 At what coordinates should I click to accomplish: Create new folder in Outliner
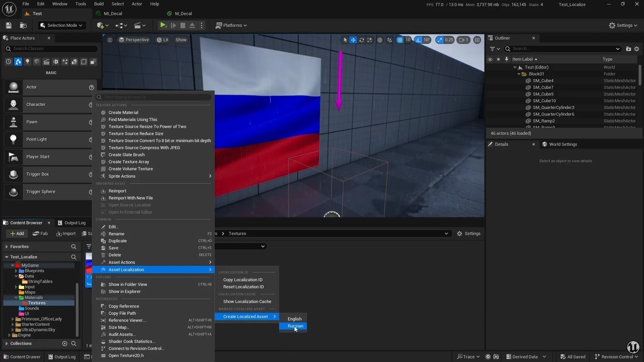[628, 49]
